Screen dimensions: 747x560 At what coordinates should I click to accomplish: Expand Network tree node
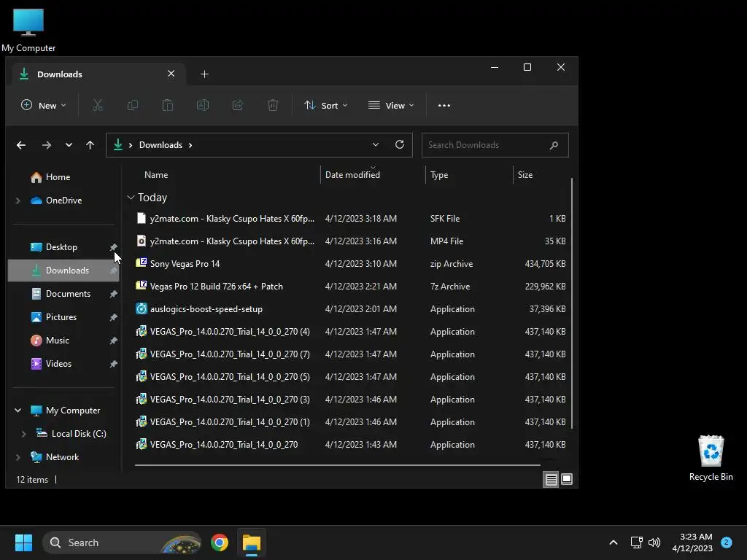18,456
